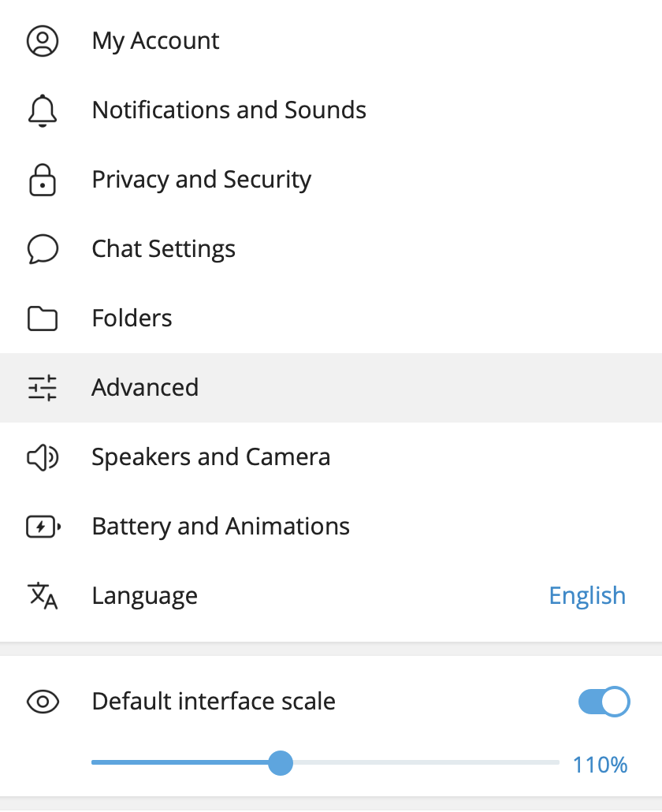Click the Advanced sliders icon
The height and width of the screenshot is (812, 662).
tap(43, 388)
